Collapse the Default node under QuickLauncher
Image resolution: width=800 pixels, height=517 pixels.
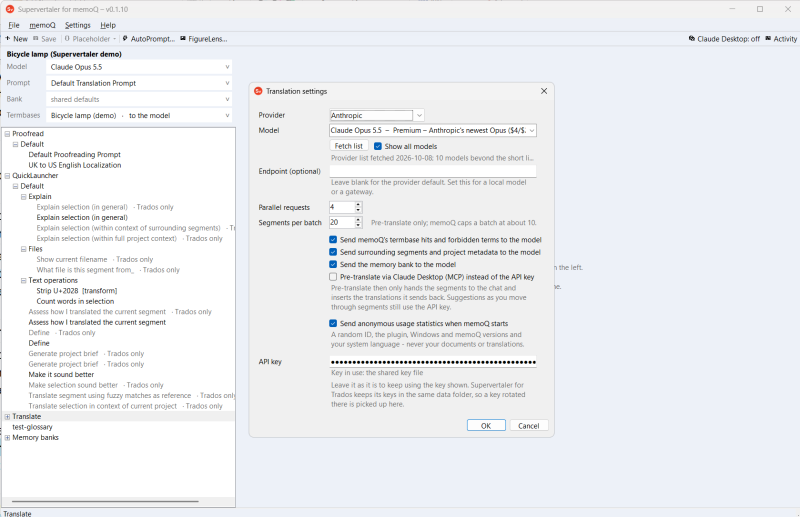(15, 186)
